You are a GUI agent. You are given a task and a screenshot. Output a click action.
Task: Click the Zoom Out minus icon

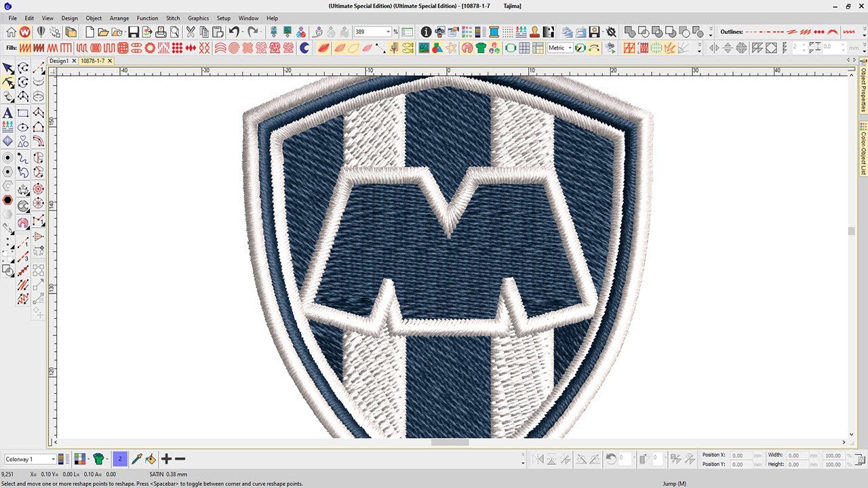(x=180, y=459)
